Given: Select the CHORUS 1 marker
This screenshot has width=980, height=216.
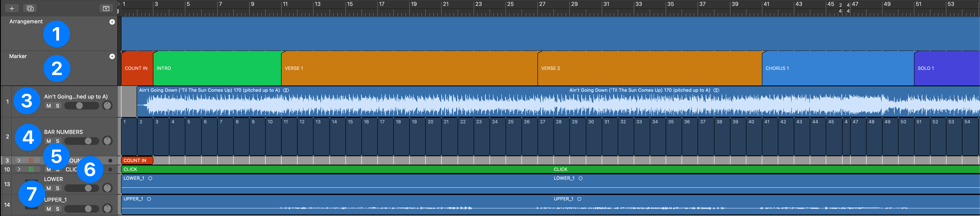Looking at the screenshot, I should pyautogui.click(x=838, y=69).
